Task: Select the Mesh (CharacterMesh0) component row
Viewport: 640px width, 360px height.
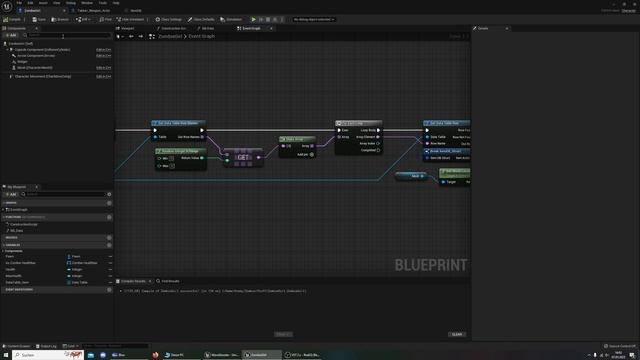Action: [57, 68]
